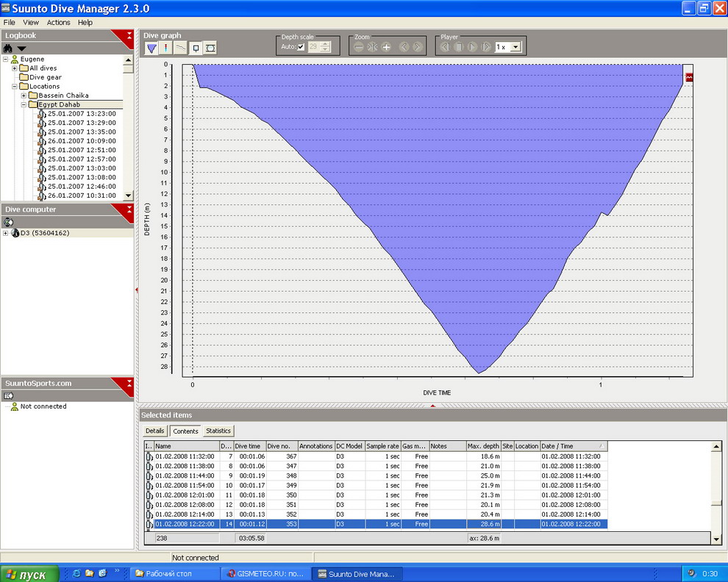Toggle the wavy line graph button
Image resolution: width=728 pixels, height=582 pixels.
pyautogui.click(x=180, y=48)
